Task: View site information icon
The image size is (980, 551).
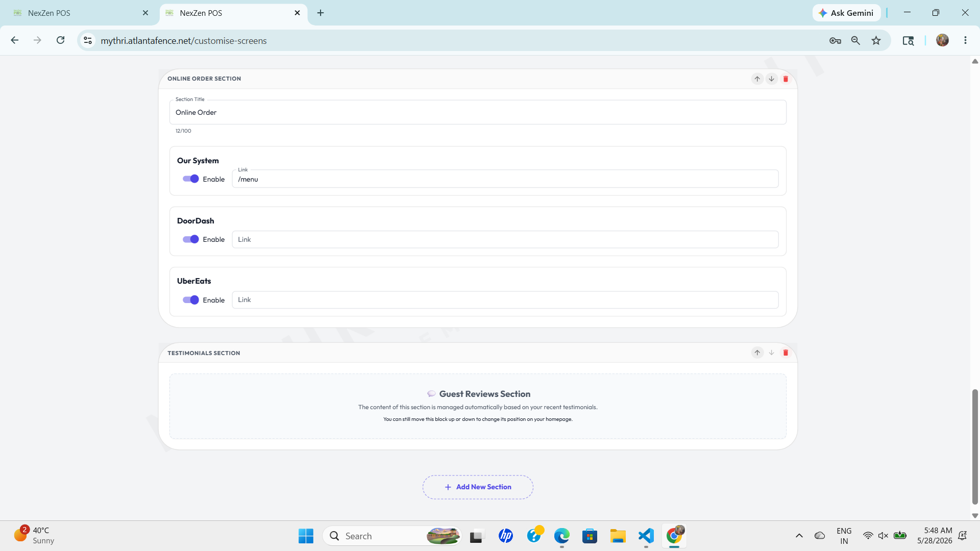Action: [x=88, y=40]
